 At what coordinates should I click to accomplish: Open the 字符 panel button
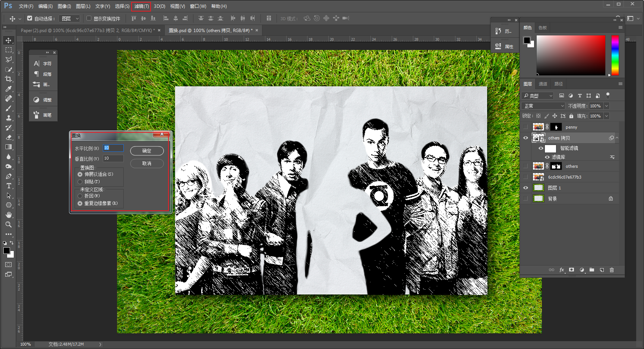pyautogui.click(x=43, y=64)
